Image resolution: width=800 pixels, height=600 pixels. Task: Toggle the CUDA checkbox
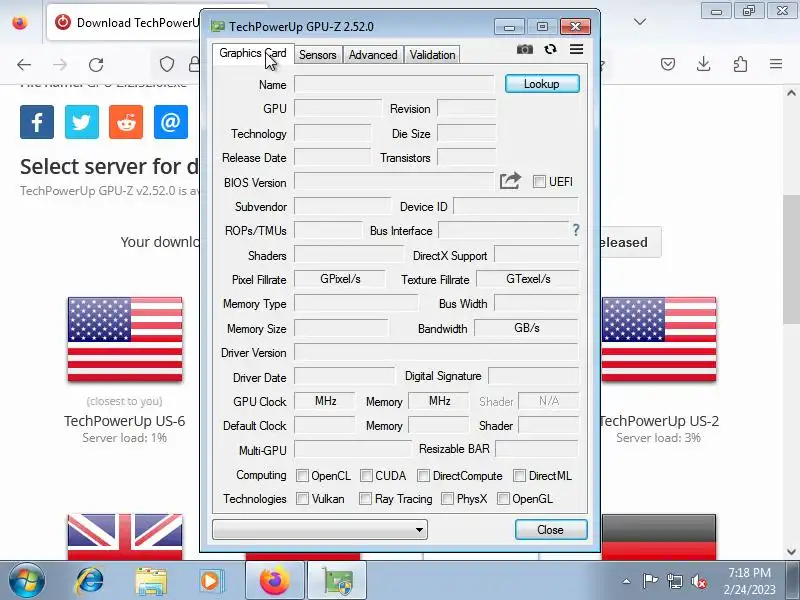366,476
